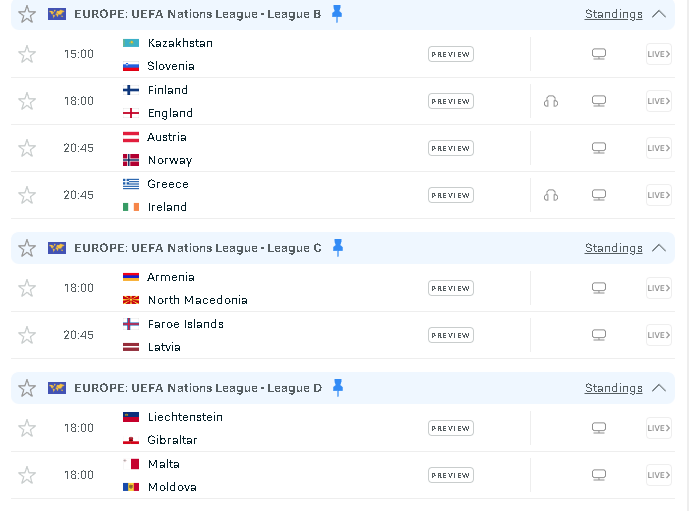
Task: Unpin the UEFA Nations League B league
Action: [337, 14]
